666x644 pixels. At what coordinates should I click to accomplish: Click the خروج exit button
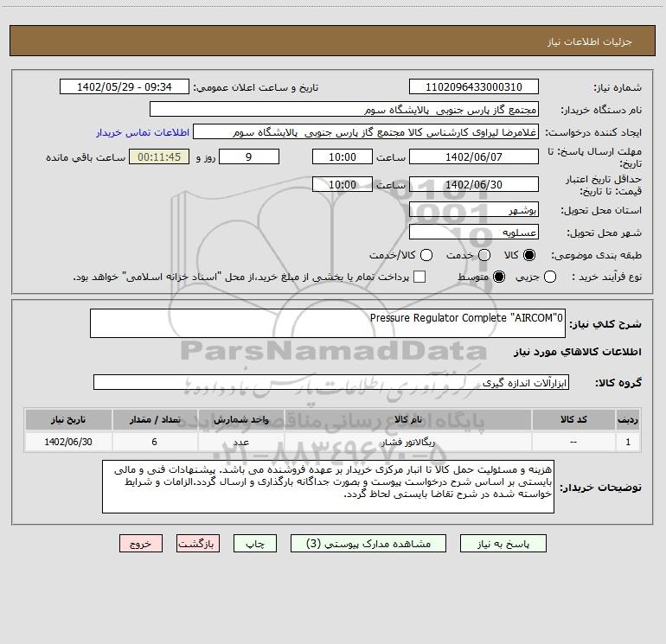tap(141, 544)
